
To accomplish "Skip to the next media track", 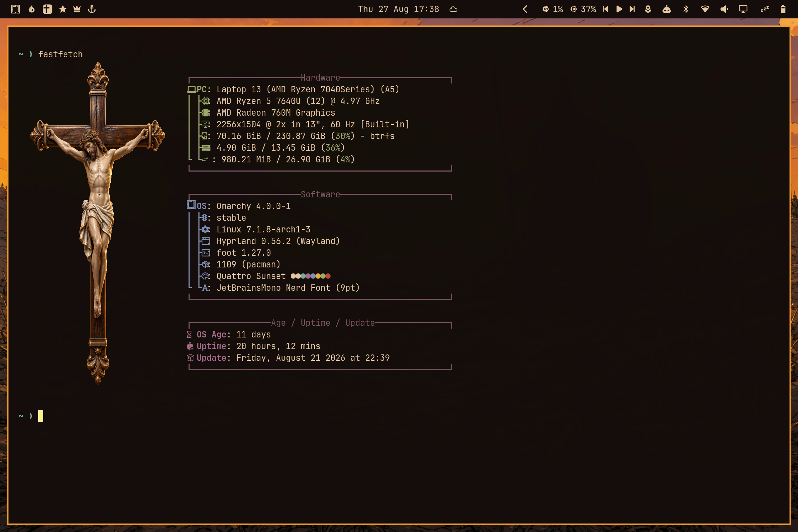I will 632,9.
